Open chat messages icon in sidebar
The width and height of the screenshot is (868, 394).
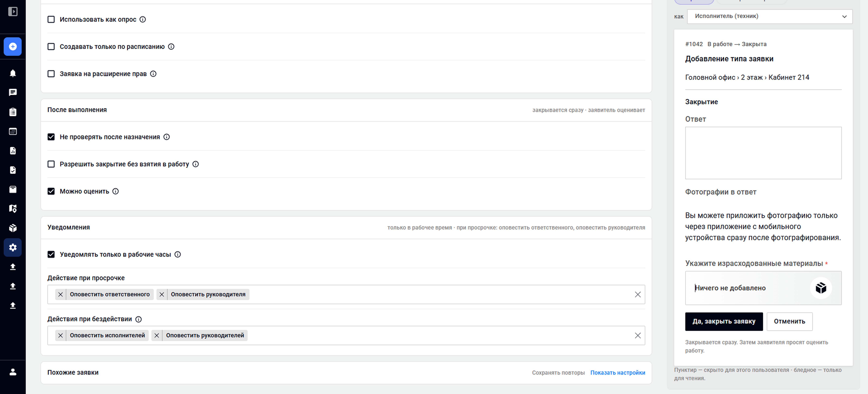click(x=13, y=92)
